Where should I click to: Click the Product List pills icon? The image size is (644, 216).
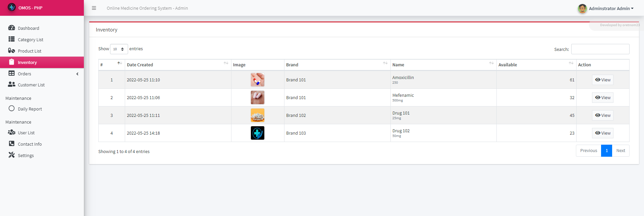(x=11, y=51)
